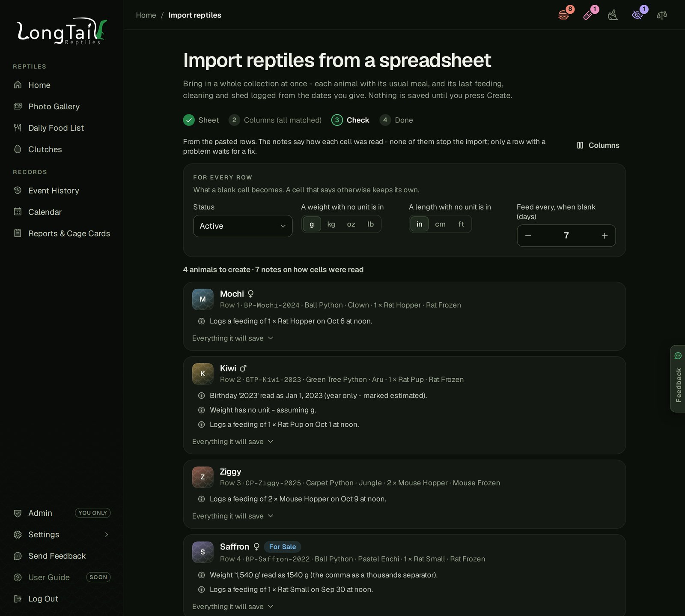Open the Columns button

pos(598,145)
